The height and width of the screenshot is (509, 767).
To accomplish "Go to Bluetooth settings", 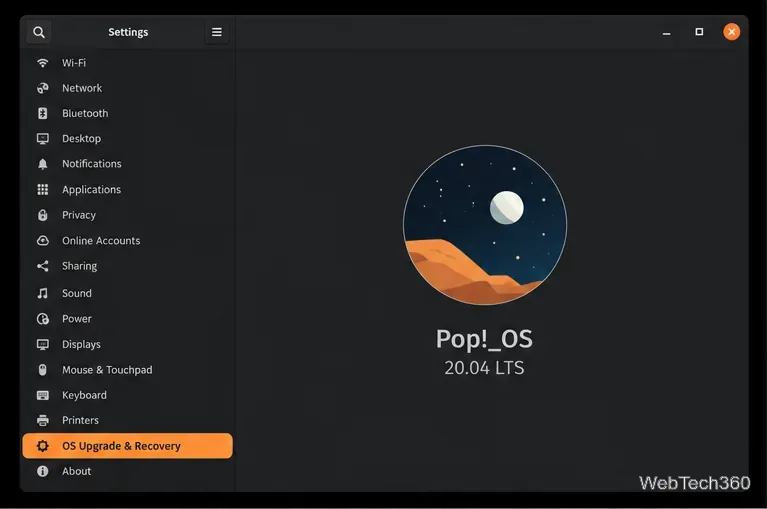I will click(x=127, y=113).
